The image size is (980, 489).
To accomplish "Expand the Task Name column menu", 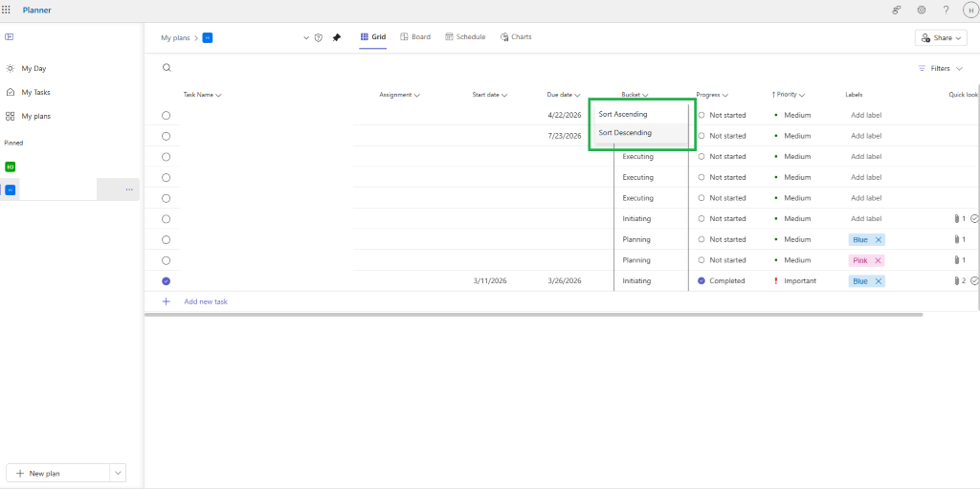I will (219, 96).
